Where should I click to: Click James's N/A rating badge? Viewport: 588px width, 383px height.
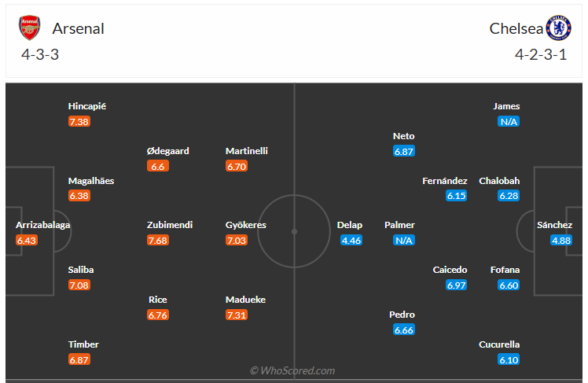509,122
